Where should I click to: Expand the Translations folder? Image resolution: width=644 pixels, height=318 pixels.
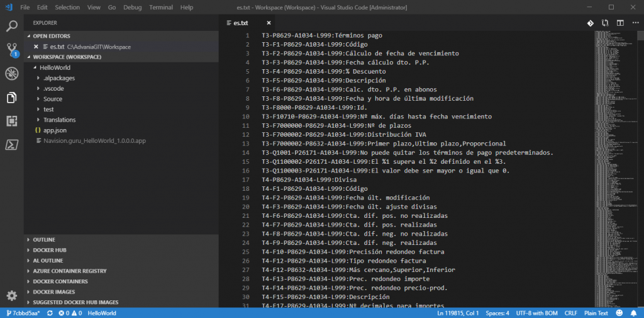59,120
